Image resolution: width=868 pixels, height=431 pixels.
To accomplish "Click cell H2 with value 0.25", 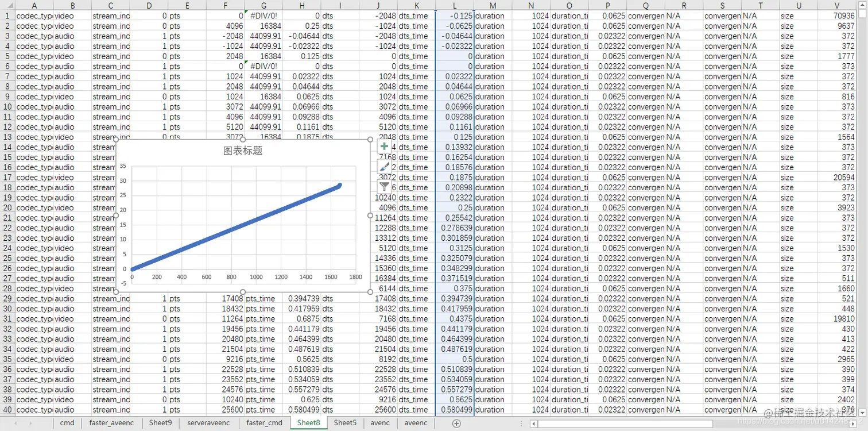I will pos(301,26).
